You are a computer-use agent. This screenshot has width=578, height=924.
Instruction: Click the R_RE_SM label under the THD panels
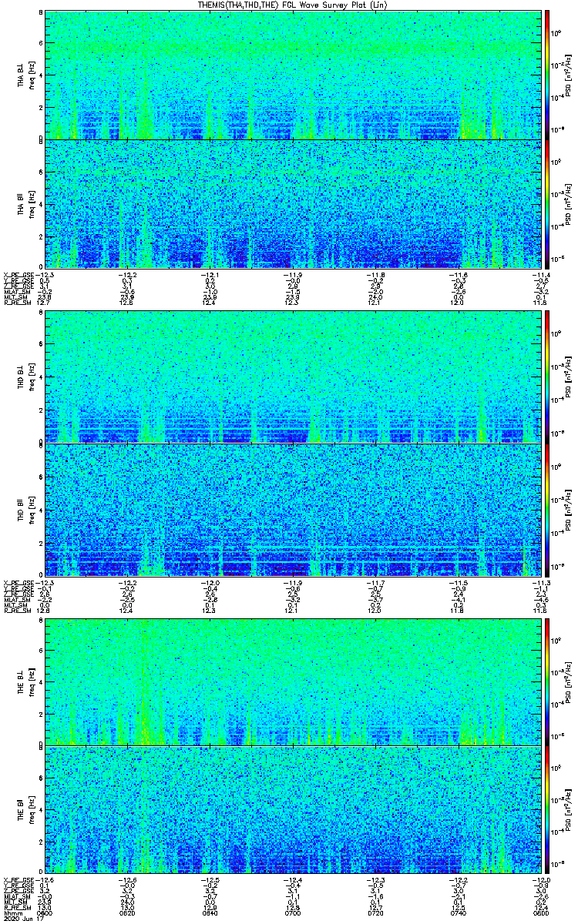16,610
